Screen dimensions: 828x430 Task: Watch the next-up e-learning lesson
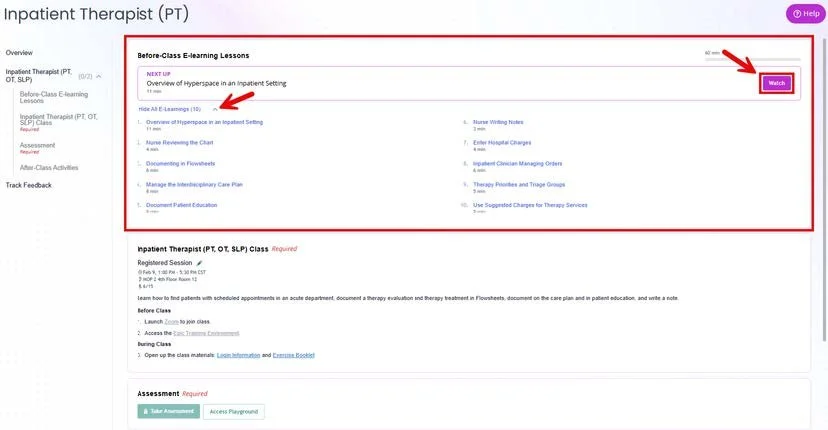point(776,83)
